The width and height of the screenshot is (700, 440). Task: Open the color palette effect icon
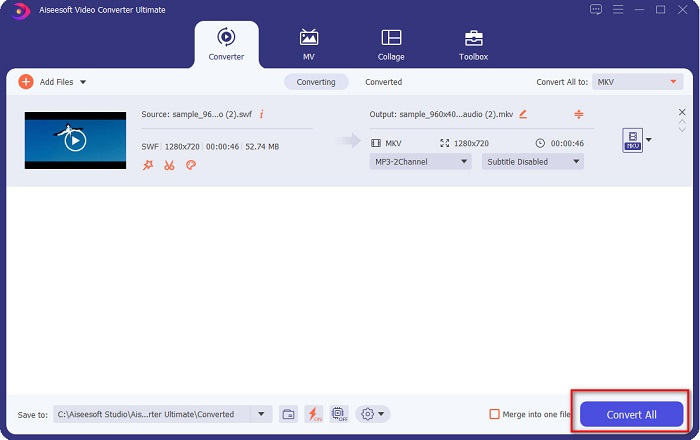(191, 165)
